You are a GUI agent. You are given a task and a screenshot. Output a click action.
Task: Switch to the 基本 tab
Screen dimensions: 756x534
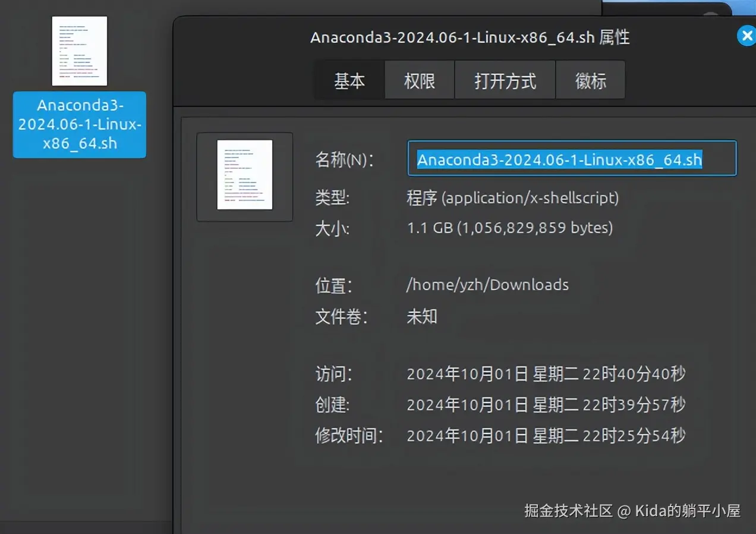pos(349,80)
